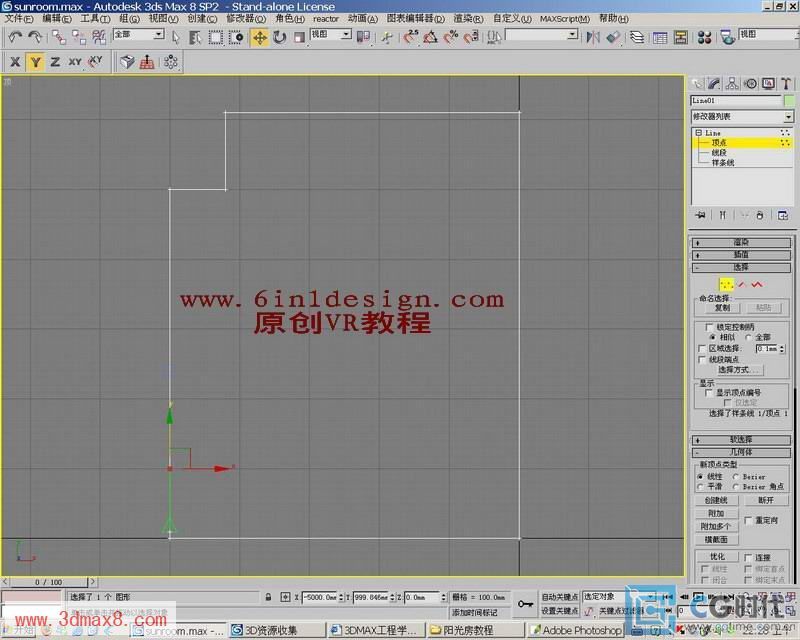Image resolution: width=800 pixels, height=640 pixels.
Task: Open the MAXScript menu
Action: (x=565, y=19)
